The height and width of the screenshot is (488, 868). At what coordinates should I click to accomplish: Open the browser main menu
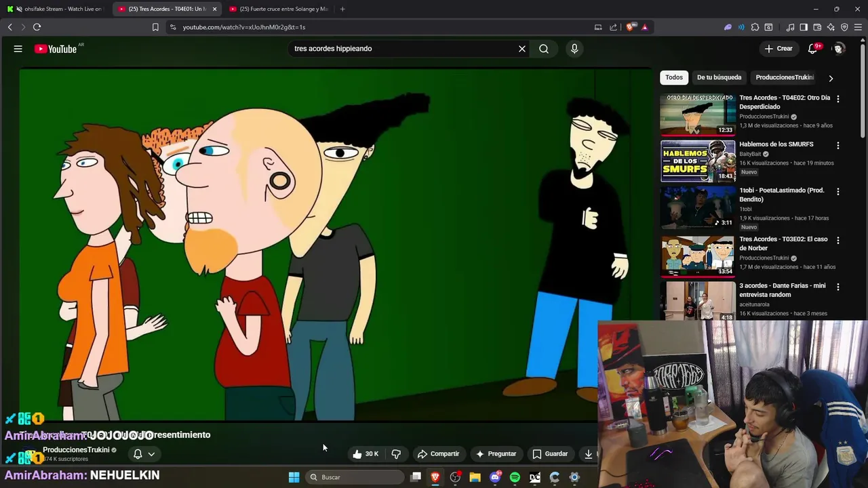click(859, 27)
